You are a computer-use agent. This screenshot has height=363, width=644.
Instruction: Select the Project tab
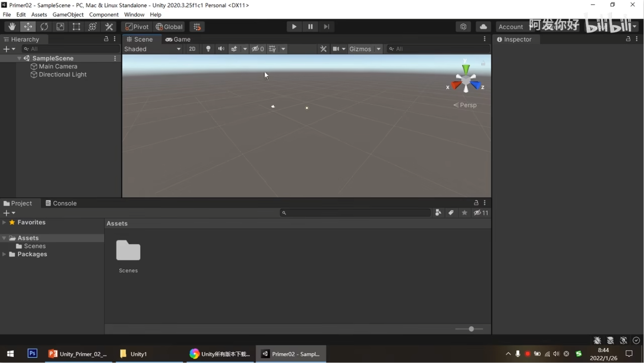[18, 203]
